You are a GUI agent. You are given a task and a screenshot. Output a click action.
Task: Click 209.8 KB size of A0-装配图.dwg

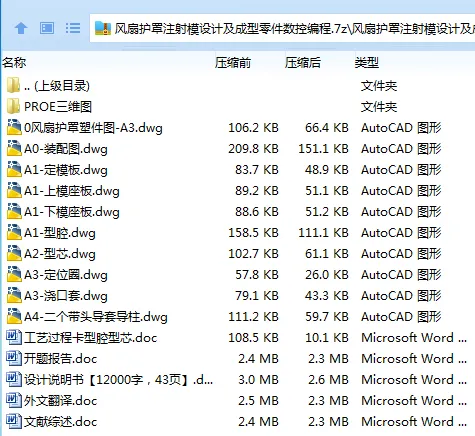(253, 149)
